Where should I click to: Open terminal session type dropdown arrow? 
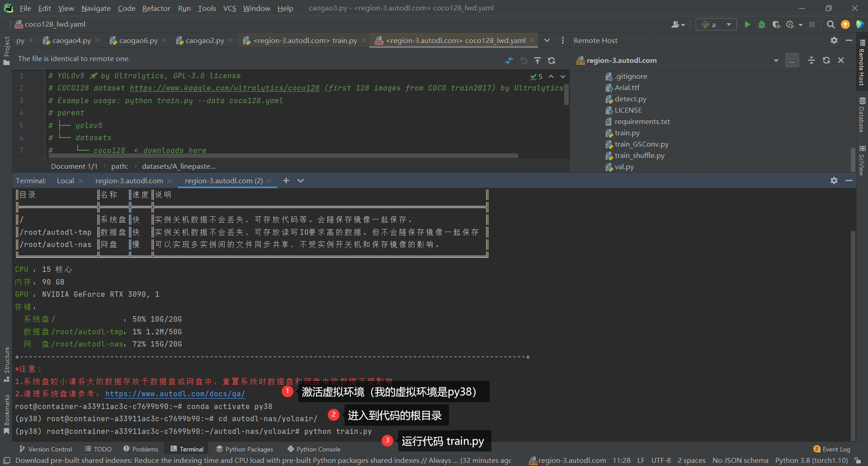pos(301,181)
